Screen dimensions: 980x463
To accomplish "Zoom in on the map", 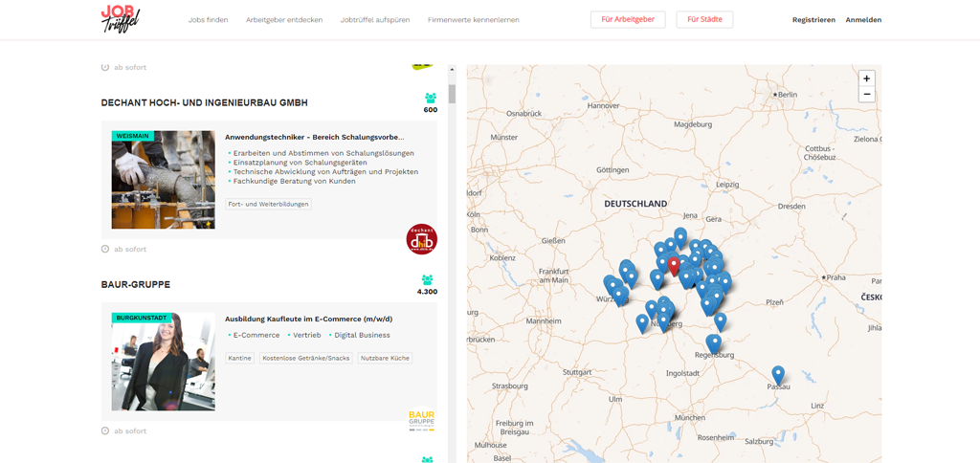I will tap(866, 78).
